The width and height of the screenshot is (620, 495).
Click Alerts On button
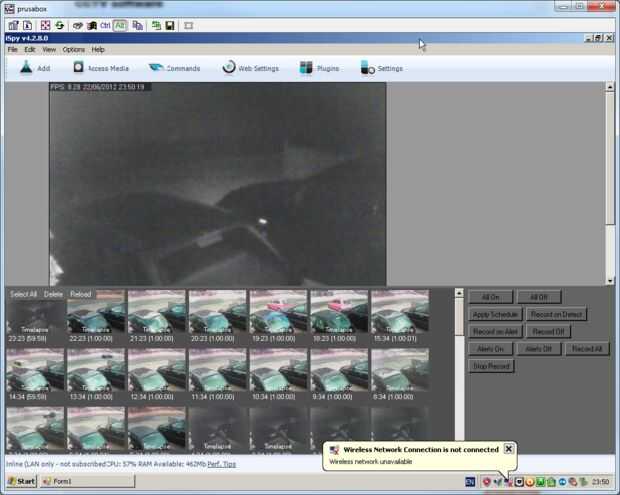coord(491,349)
